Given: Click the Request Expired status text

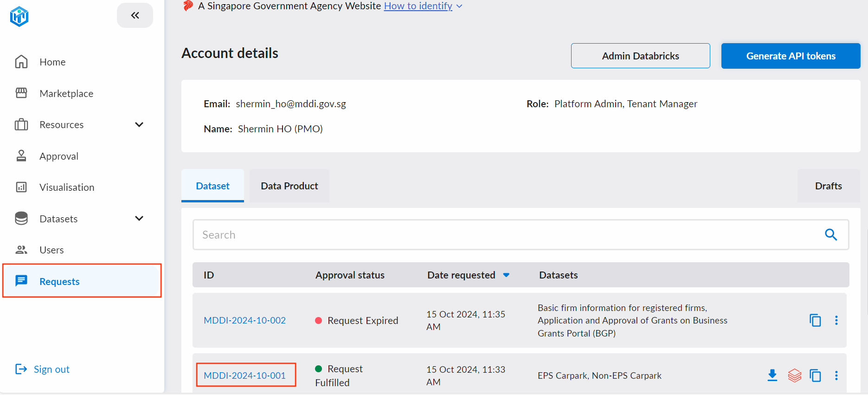Looking at the screenshot, I should click(363, 320).
